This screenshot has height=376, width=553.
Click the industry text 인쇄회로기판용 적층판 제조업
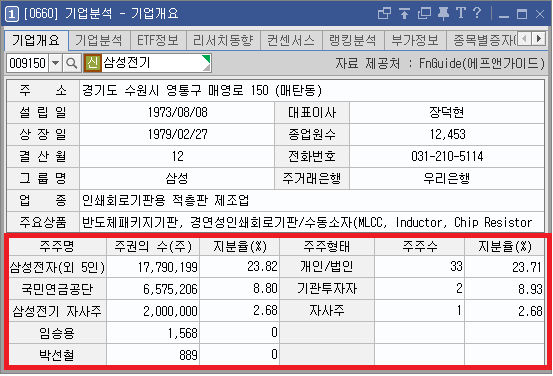pos(165,201)
